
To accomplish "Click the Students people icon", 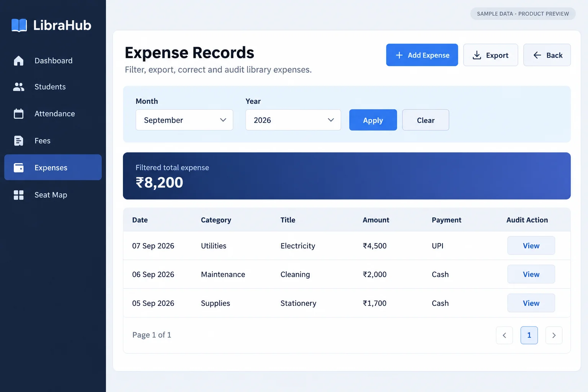I will [18, 87].
